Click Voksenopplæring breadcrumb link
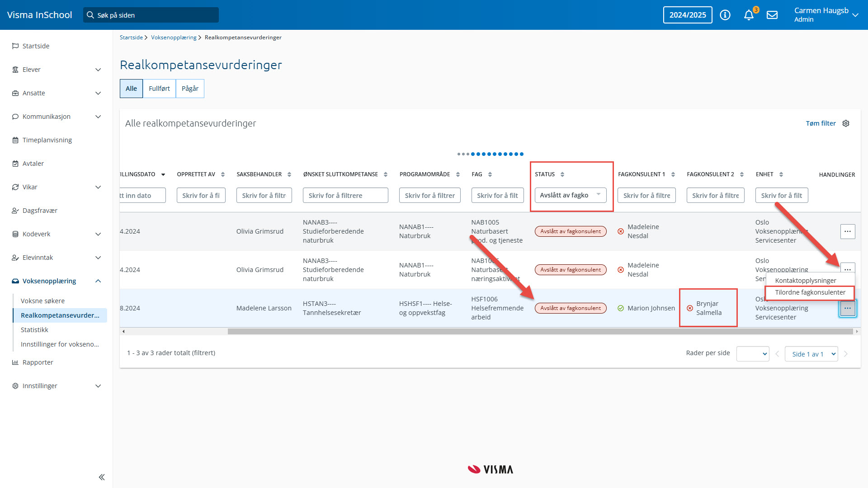868x488 pixels. (x=174, y=38)
